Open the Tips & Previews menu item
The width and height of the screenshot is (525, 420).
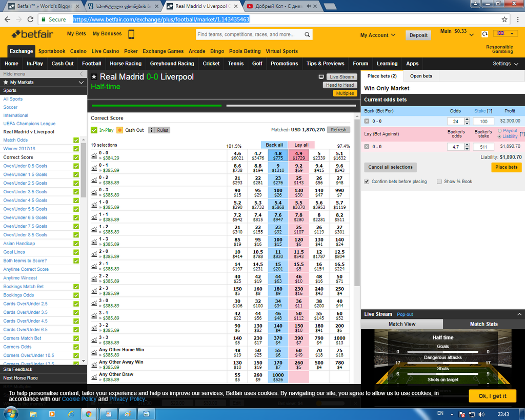325,64
